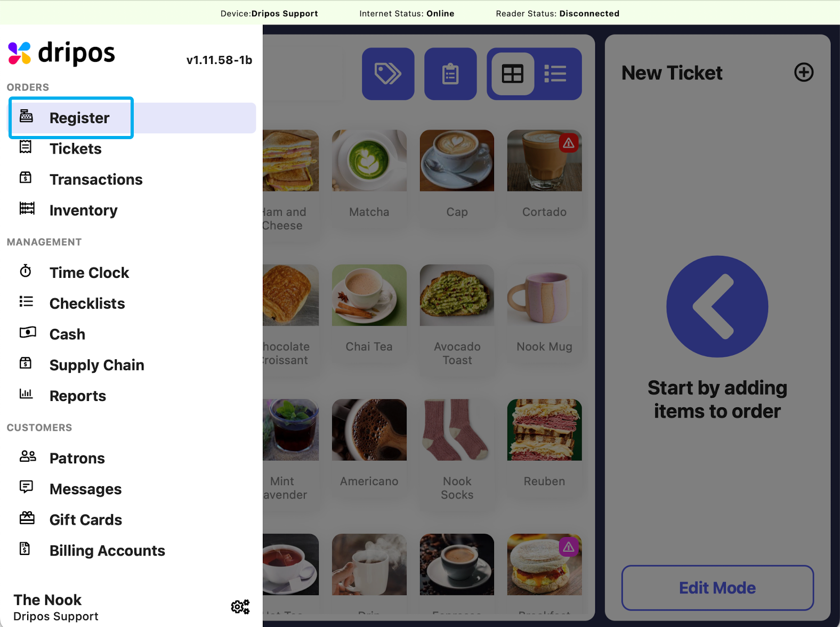Screen dimensions: 840x627
Task: Open the discount tags icon button
Action: coord(388,74)
